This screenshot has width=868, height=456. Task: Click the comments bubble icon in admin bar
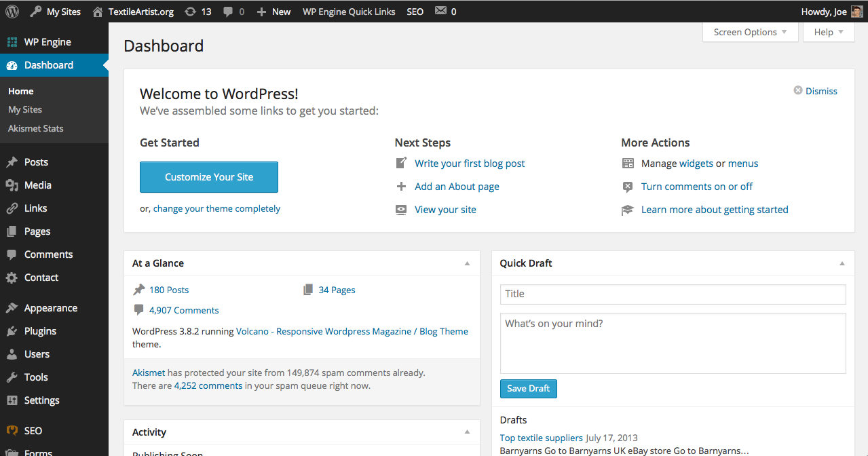[x=228, y=12]
